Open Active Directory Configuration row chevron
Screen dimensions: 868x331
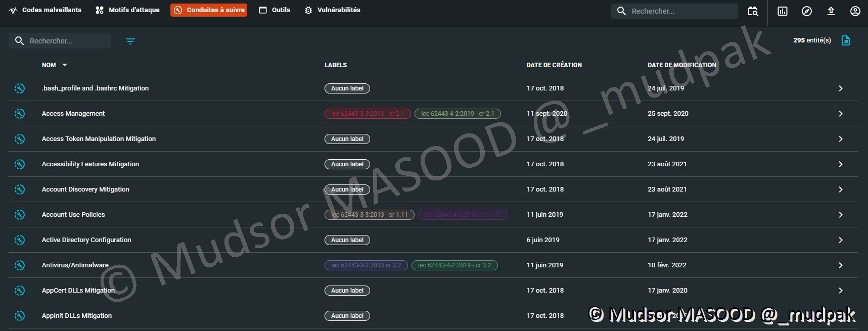point(840,240)
